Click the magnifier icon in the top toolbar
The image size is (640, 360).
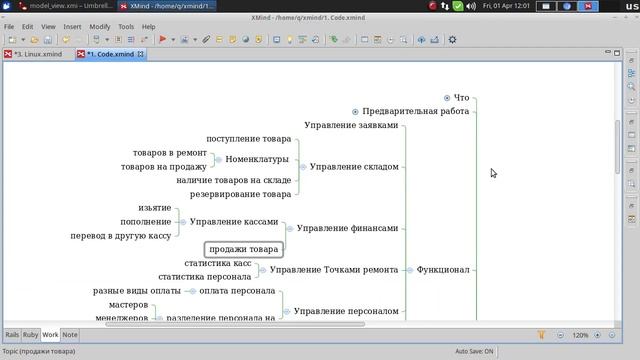click(404, 40)
